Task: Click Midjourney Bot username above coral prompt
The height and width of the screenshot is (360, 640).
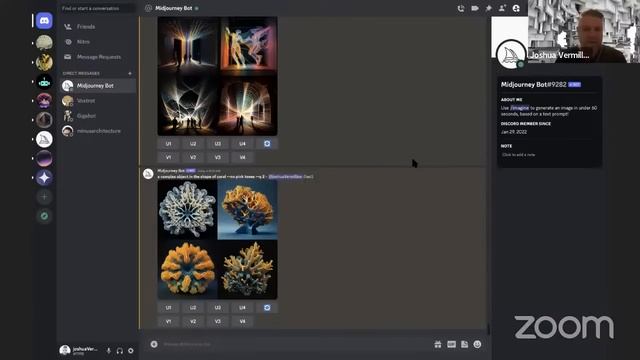Action: (171, 171)
